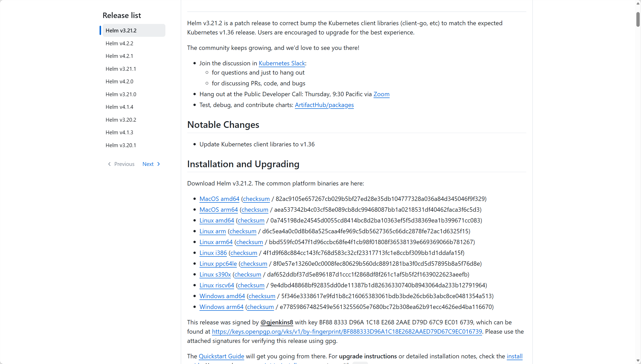Open Helm v3.20.2 release

coord(121,120)
